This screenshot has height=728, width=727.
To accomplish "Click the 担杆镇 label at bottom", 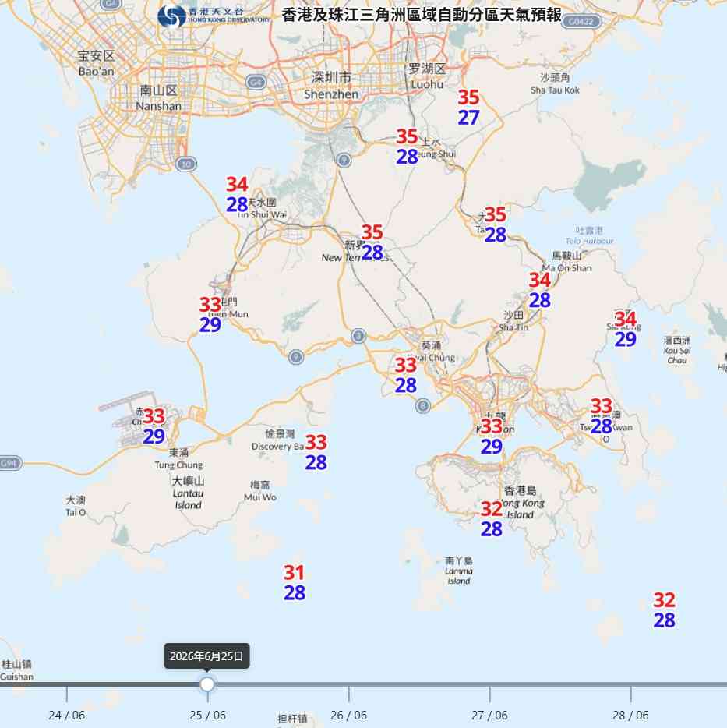I will (292, 719).
